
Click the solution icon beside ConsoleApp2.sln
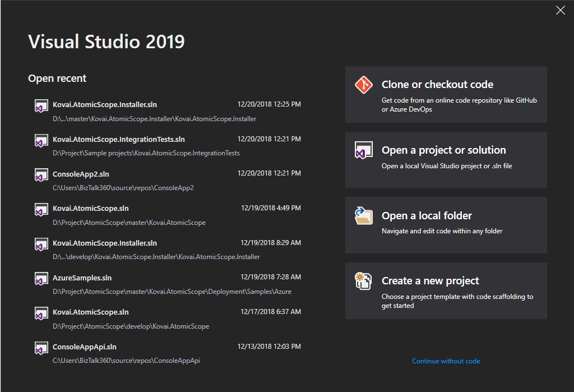[41, 175]
